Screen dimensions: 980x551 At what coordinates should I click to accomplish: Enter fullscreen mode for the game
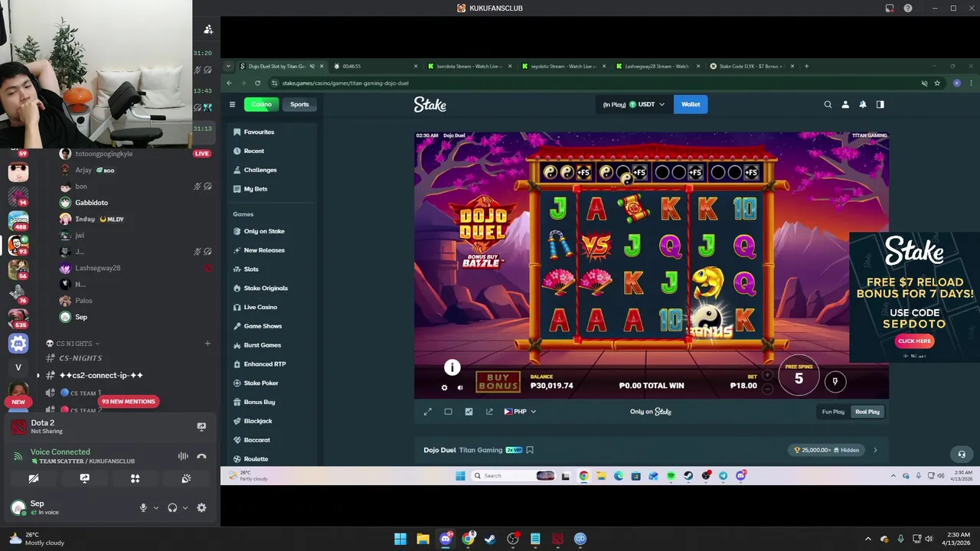point(427,412)
